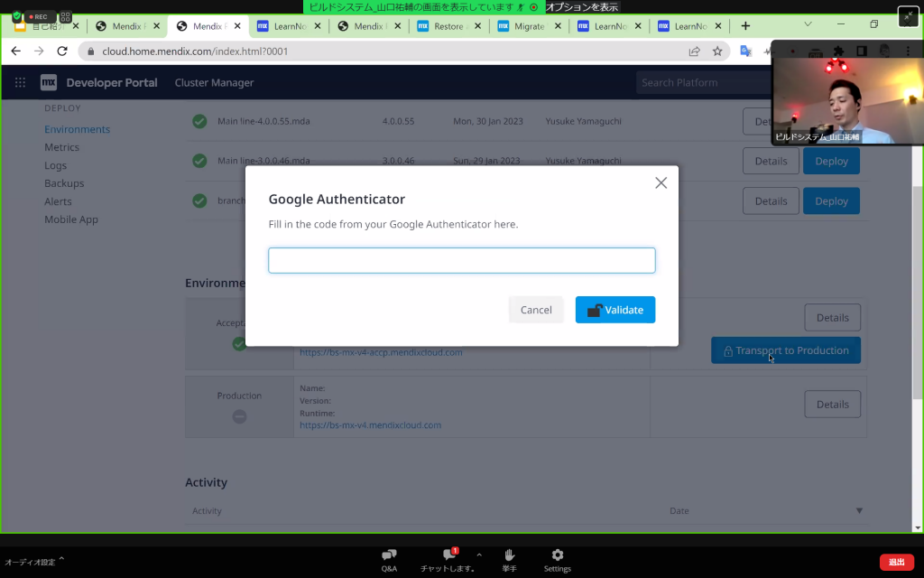Open the Metrics page in sidebar
Screen dimensions: 924x578
click(x=61, y=147)
